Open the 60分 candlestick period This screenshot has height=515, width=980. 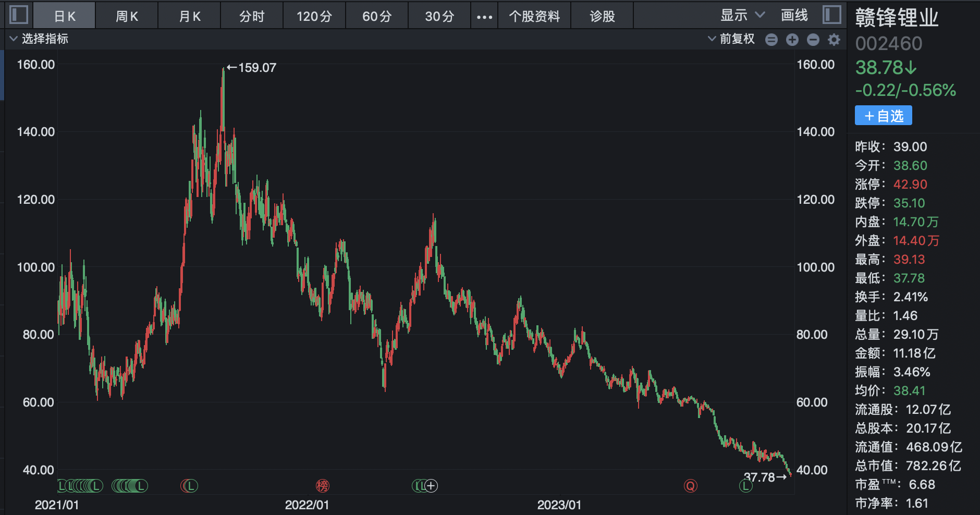coord(377,16)
